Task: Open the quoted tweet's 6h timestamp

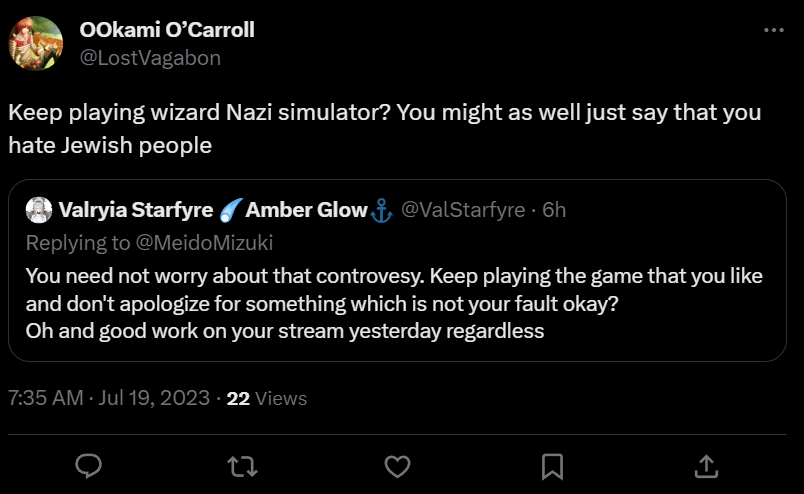Action: (553, 210)
